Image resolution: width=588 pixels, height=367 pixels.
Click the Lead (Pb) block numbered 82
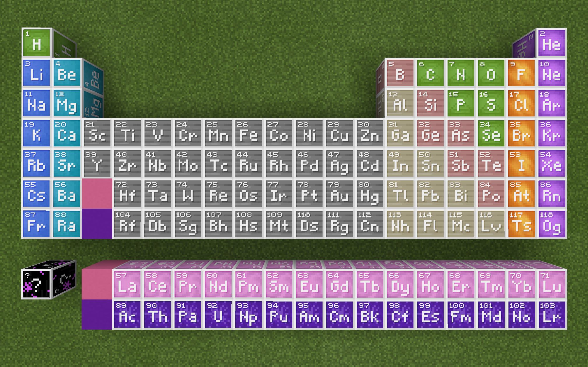click(430, 194)
